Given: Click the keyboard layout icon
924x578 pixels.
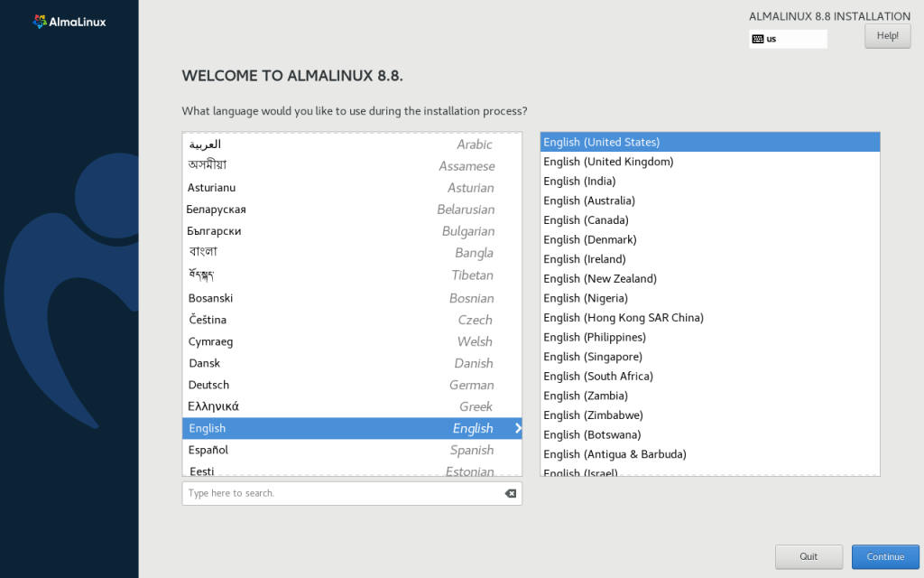Looking at the screenshot, I should point(757,39).
